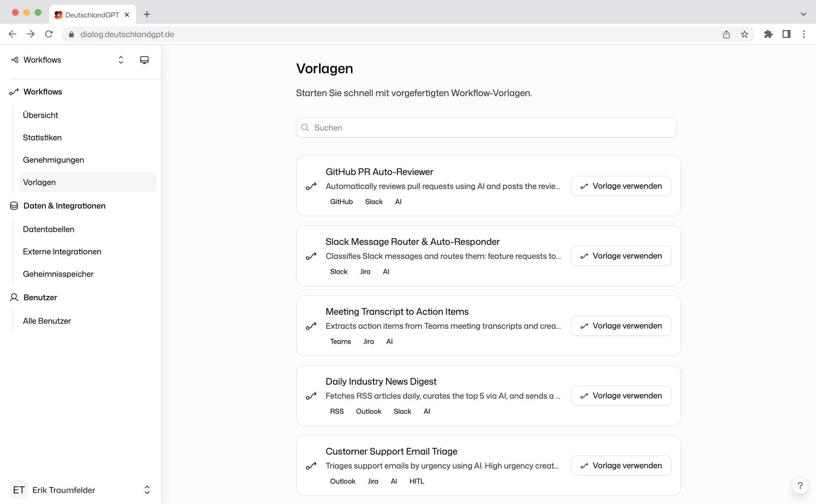This screenshot has width=816, height=504.
Task: Open the extensions puzzle icon
Action: tap(768, 34)
